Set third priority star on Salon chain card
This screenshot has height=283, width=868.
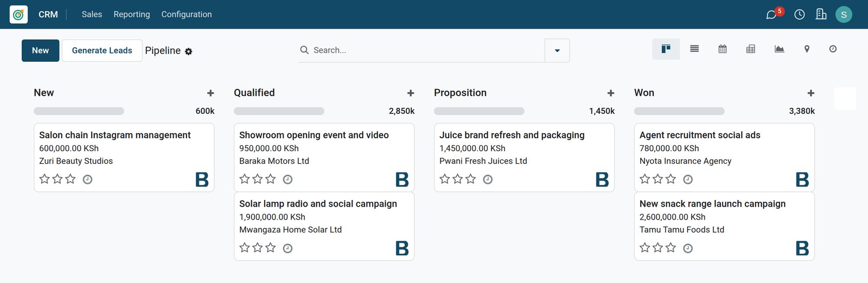pos(71,179)
